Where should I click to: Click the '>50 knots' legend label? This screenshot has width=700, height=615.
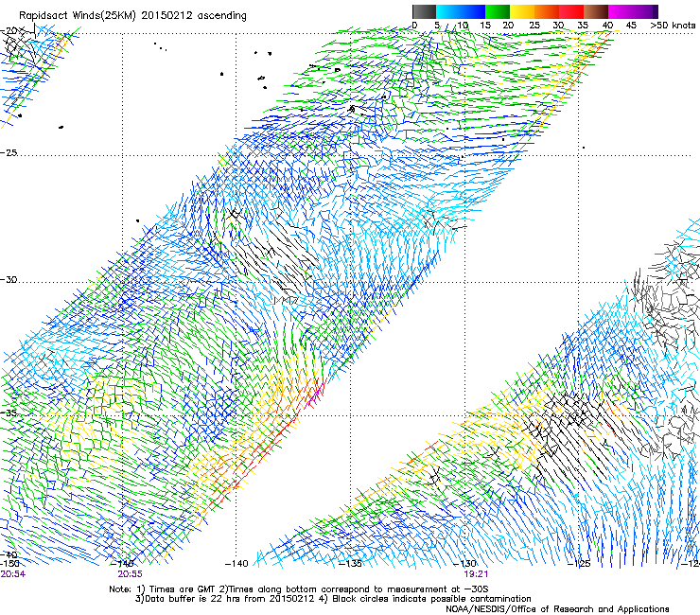click(673, 25)
